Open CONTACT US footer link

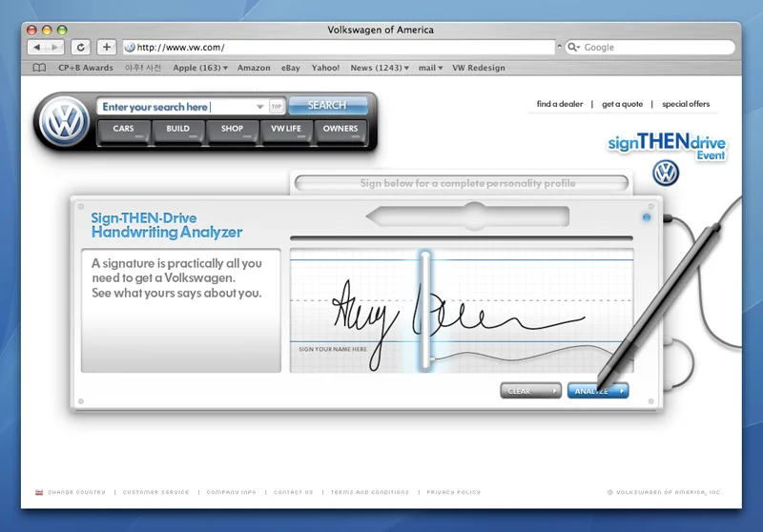[x=294, y=492]
